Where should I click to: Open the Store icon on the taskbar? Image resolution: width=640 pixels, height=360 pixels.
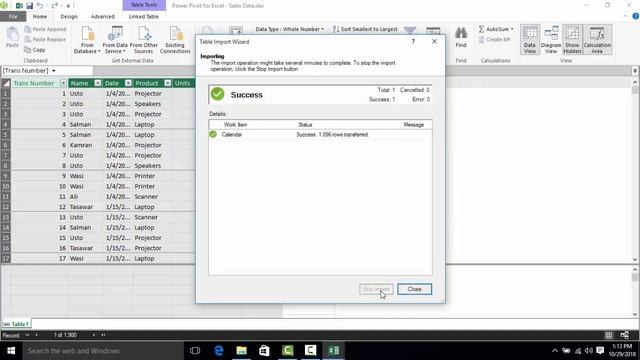264,351
